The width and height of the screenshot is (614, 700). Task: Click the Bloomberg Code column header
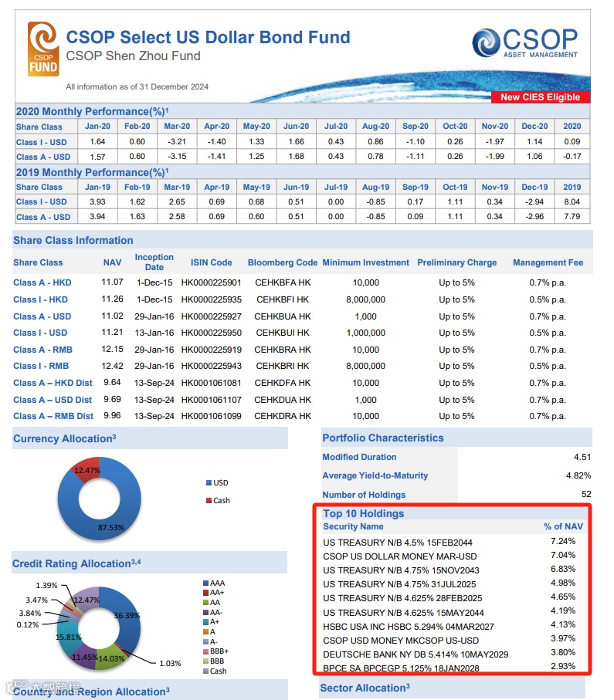tap(283, 262)
